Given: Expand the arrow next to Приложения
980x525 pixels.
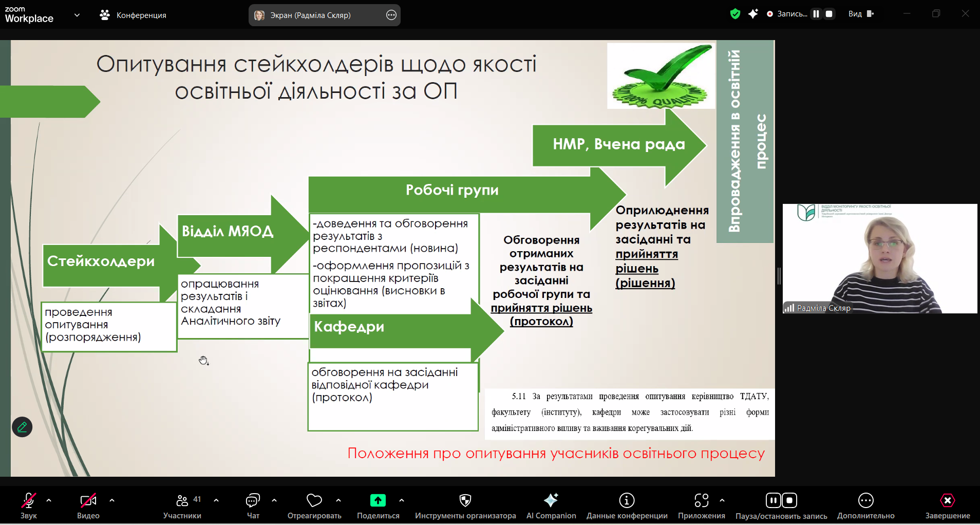Looking at the screenshot, I should [722, 500].
